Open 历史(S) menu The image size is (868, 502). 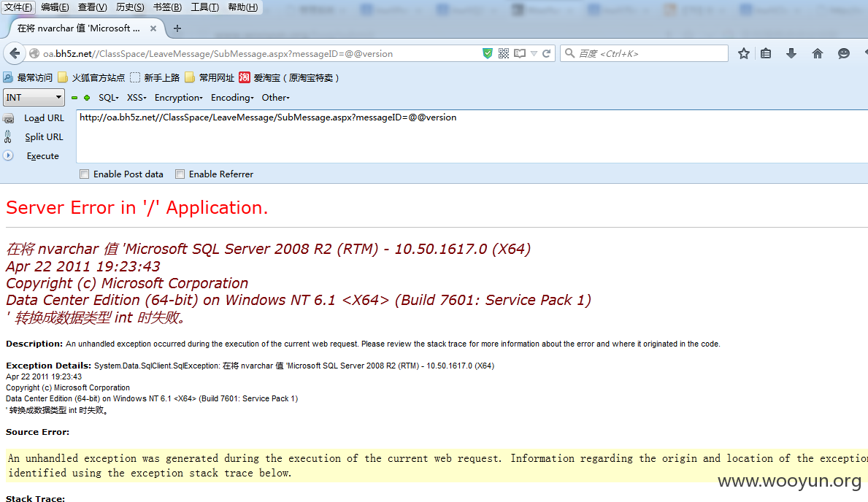[x=130, y=7]
